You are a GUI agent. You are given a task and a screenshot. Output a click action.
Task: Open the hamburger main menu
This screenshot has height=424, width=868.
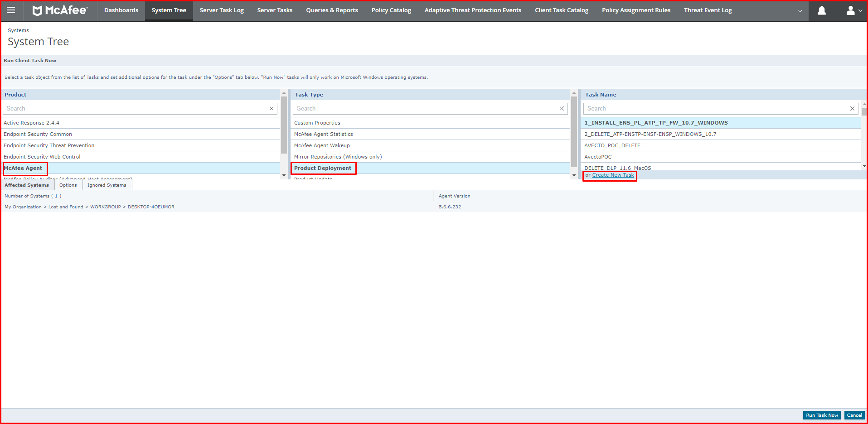click(11, 10)
